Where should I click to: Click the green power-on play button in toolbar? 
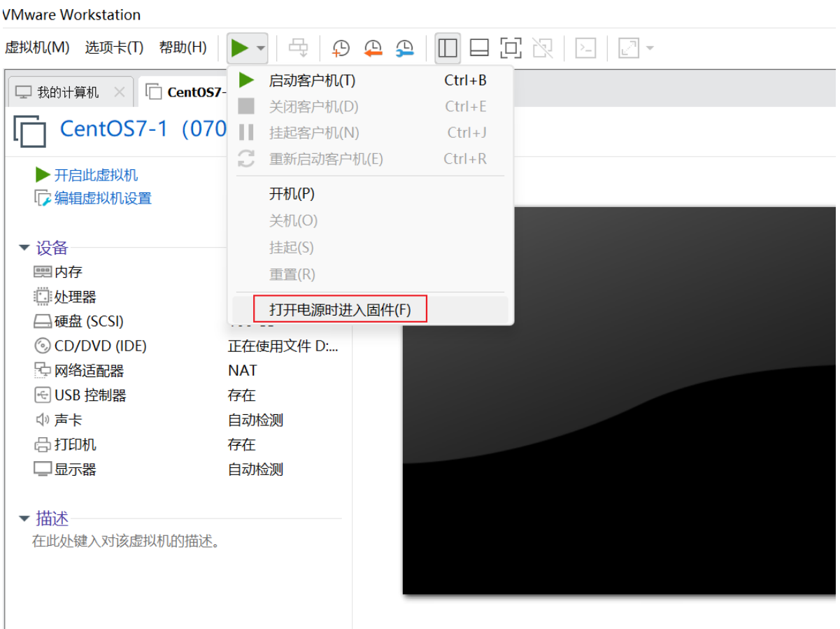[x=240, y=48]
